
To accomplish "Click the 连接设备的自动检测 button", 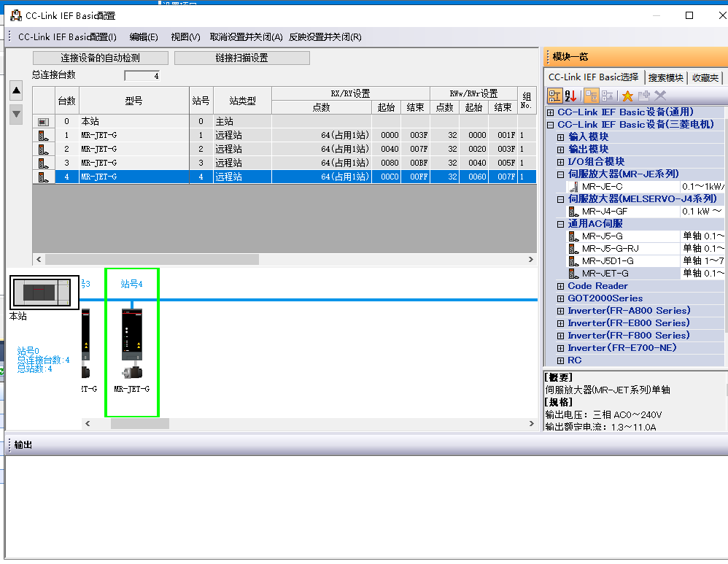I will 101,58.
